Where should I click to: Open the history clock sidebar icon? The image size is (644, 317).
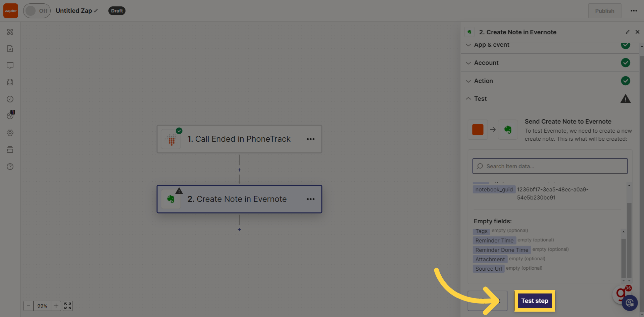10,99
